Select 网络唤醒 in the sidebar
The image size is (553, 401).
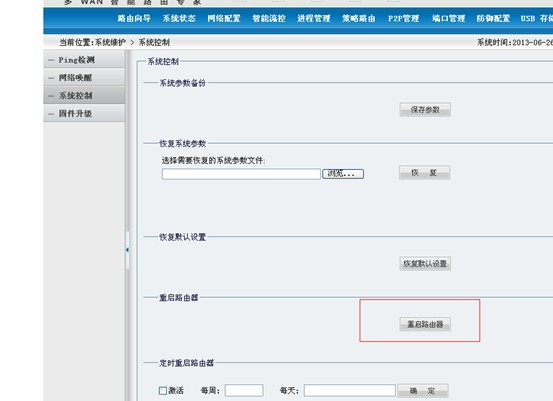click(84, 78)
